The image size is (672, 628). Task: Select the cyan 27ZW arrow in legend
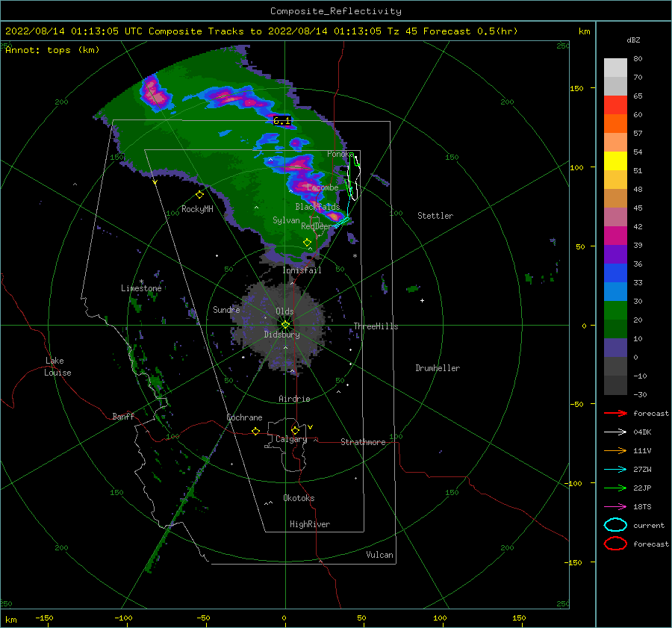pos(615,470)
